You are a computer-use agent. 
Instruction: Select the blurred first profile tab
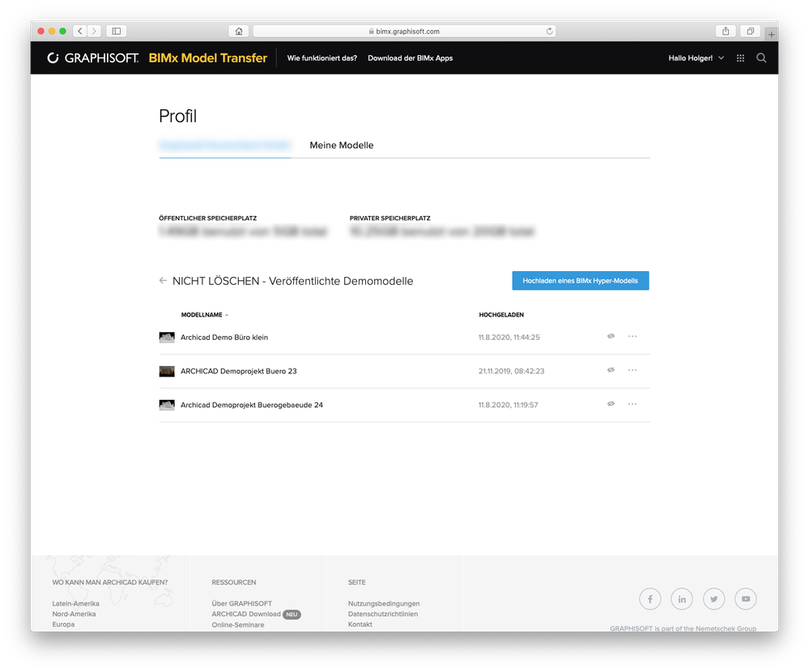225,146
